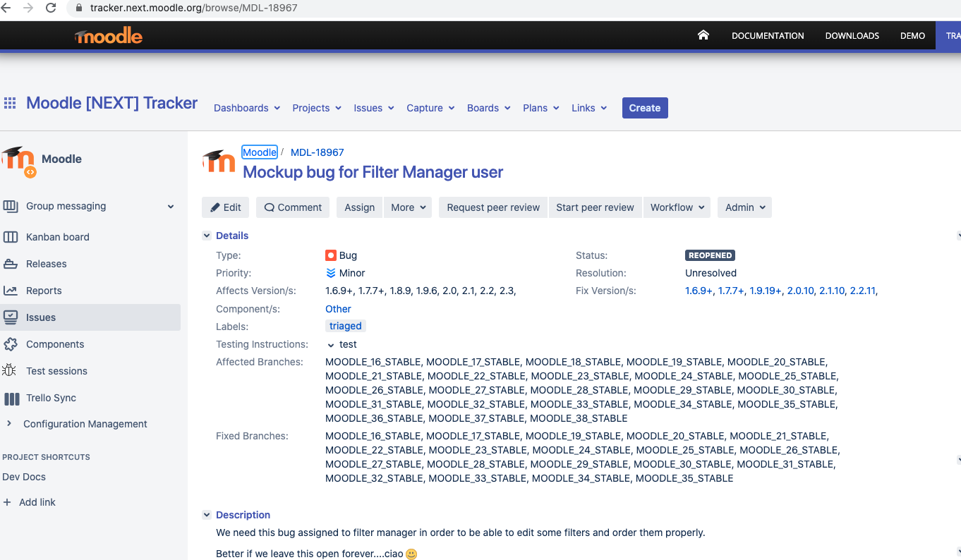Click the Moodle breadcrumb link
This screenshot has height=560, width=961.
coord(260,152)
